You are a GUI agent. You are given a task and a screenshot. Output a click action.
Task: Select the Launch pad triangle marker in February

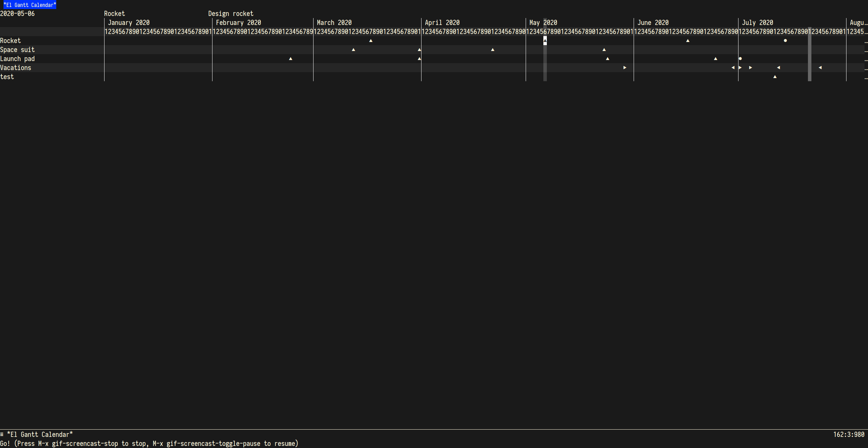pyautogui.click(x=291, y=59)
